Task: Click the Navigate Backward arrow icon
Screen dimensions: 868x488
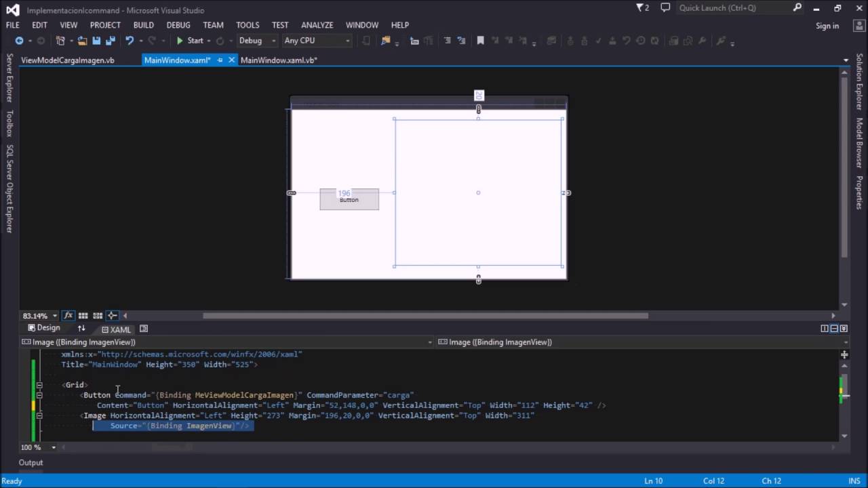Action: tap(19, 41)
